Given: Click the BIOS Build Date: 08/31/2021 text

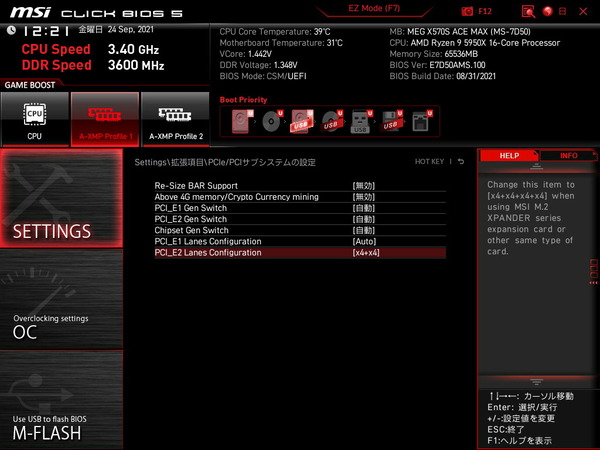Looking at the screenshot, I should [x=442, y=76].
